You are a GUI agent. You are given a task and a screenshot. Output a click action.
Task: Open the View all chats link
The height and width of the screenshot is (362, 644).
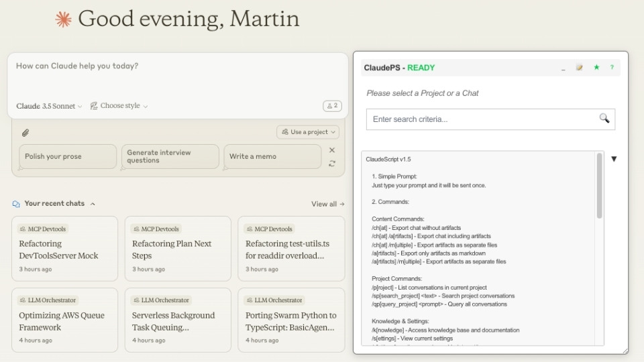pyautogui.click(x=328, y=204)
